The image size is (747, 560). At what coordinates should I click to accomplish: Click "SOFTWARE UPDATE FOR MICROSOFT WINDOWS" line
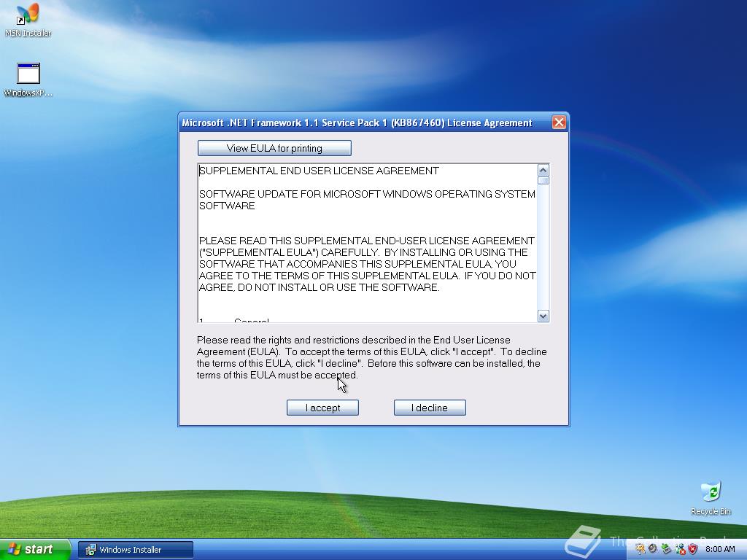point(367,200)
